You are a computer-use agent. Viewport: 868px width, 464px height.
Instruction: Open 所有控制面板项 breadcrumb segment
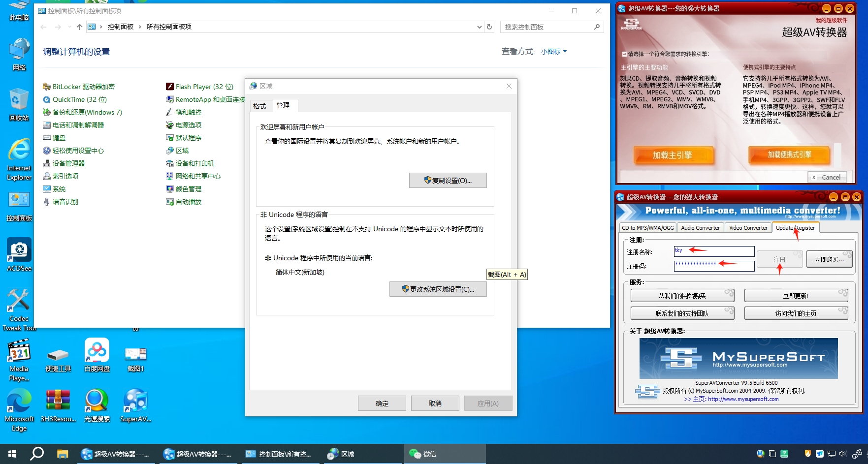point(169,27)
